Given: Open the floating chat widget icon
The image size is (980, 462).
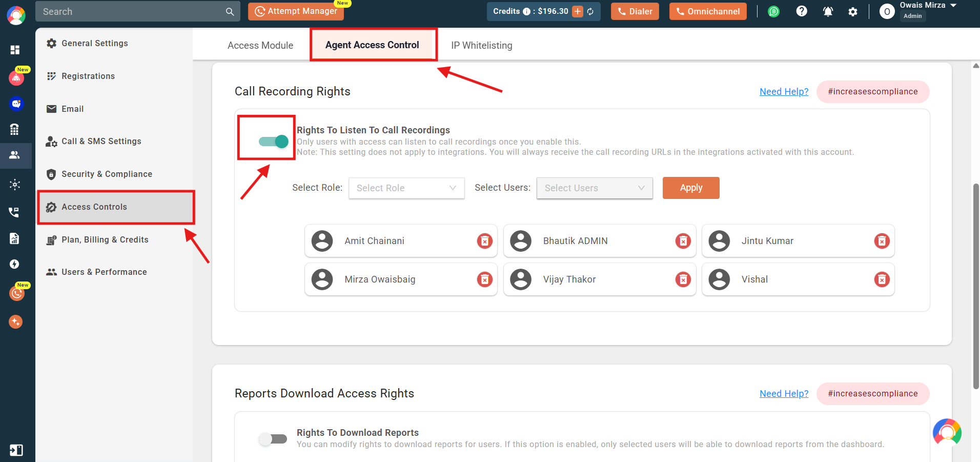Looking at the screenshot, I should point(947,433).
